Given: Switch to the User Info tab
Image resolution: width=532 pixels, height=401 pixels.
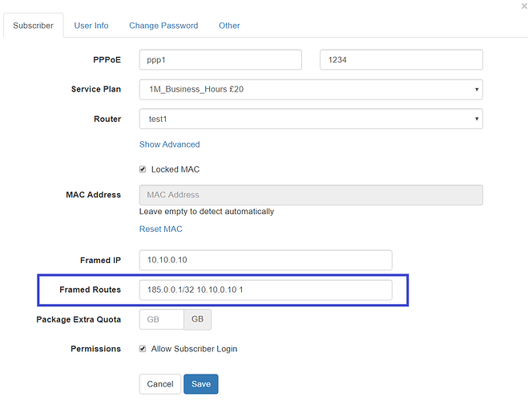Looking at the screenshot, I should click(91, 26).
